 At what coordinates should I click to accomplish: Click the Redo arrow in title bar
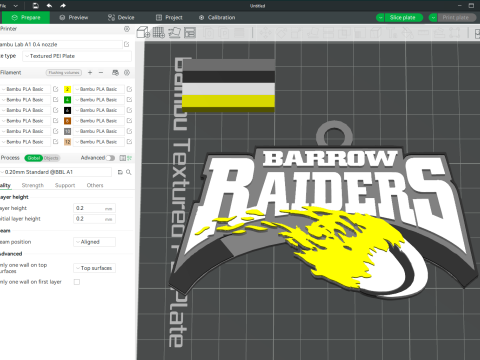[63, 6]
